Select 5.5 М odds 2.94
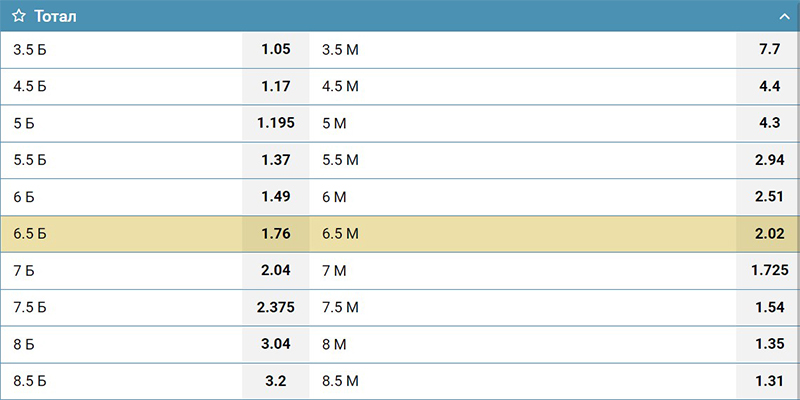The width and height of the screenshot is (800, 400). (768, 160)
